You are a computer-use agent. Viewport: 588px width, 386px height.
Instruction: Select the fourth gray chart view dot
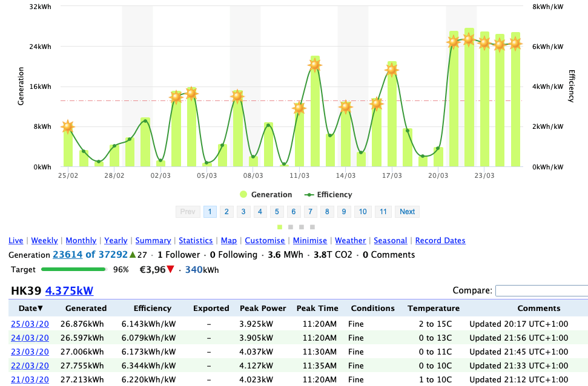point(312,227)
